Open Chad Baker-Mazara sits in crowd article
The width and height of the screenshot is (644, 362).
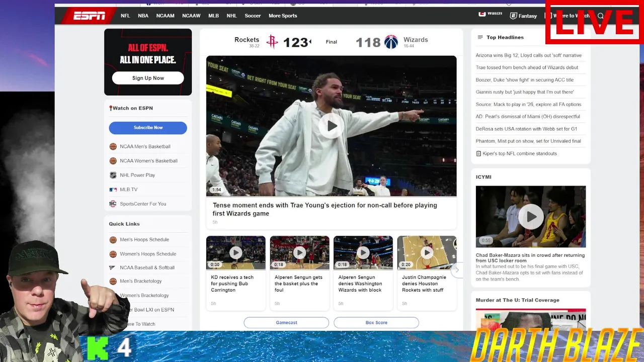pyautogui.click(x=530, y=258)
